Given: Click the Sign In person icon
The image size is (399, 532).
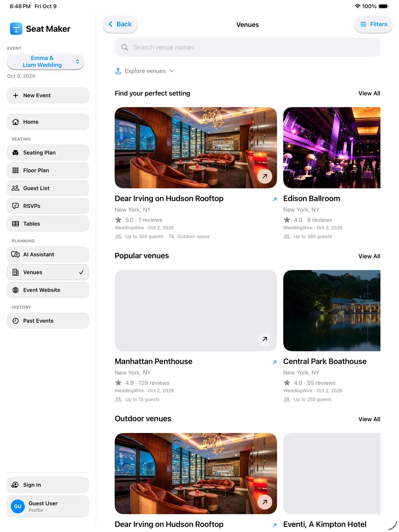Looking at the screenshot, I should tap(15, 485).
